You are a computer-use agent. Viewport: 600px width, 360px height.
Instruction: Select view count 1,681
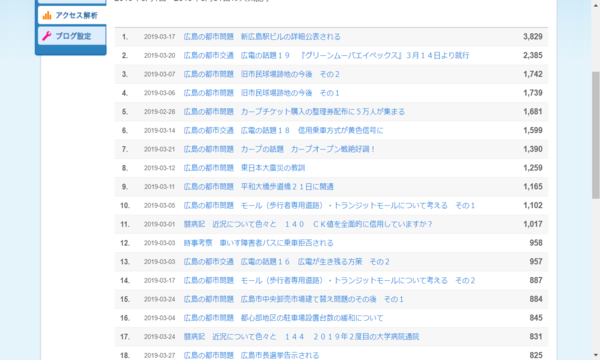pos(533,112)
